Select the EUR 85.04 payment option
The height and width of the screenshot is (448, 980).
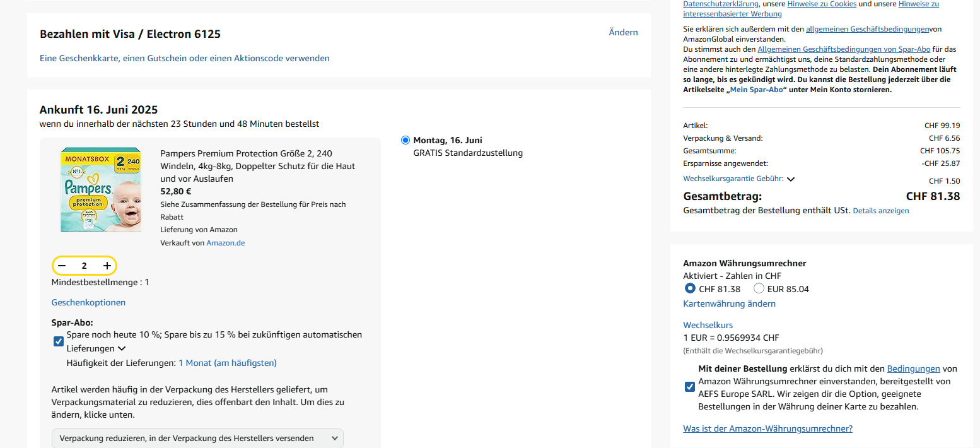coord(759,289)
